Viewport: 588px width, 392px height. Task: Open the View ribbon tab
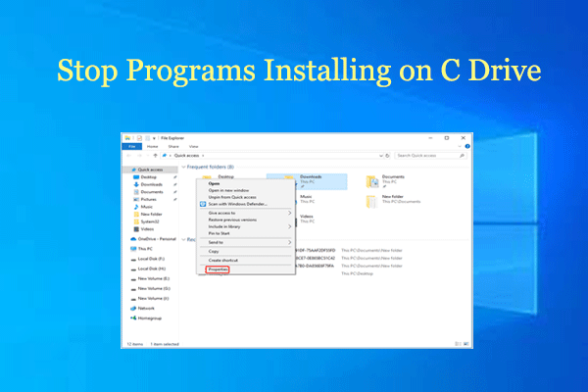tap(193, 146)
